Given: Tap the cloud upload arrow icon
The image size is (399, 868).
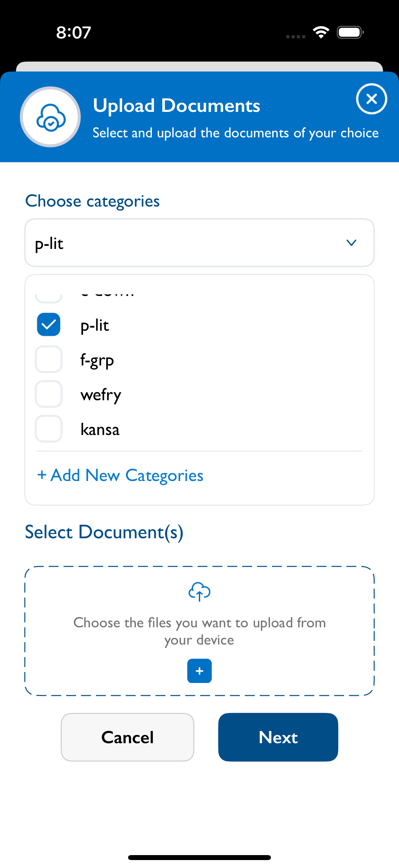Looking at the screenshot, I should 199,591.
